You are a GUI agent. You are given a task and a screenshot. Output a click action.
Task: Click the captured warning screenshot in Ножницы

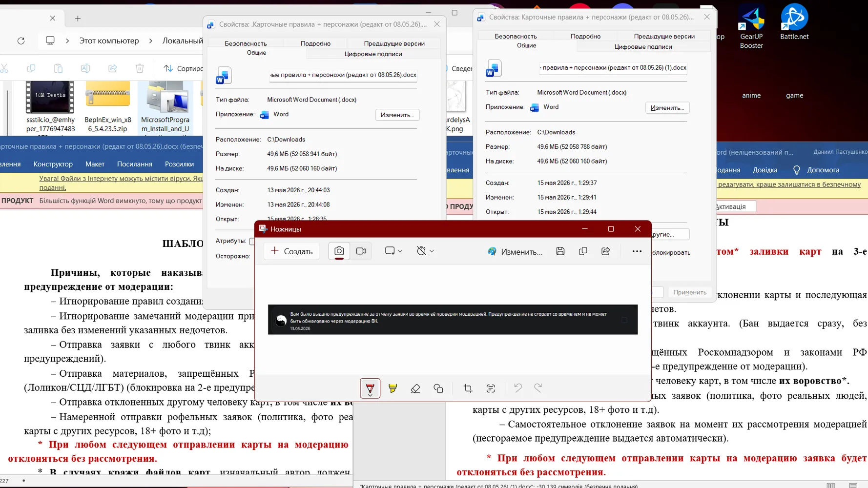click(x=453, y=320)
